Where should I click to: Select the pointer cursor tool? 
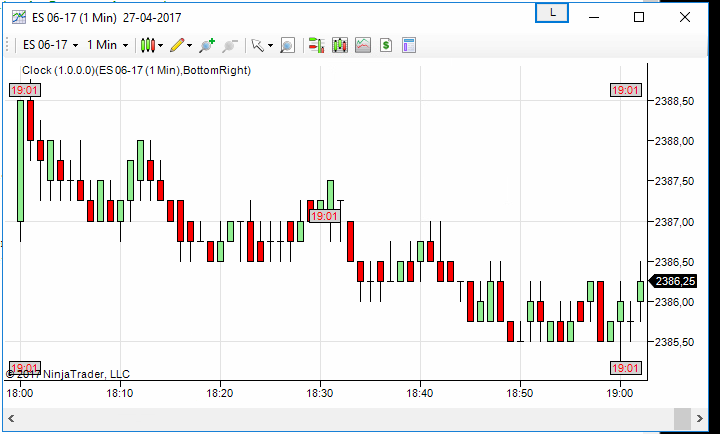click(x=258, y=45)
